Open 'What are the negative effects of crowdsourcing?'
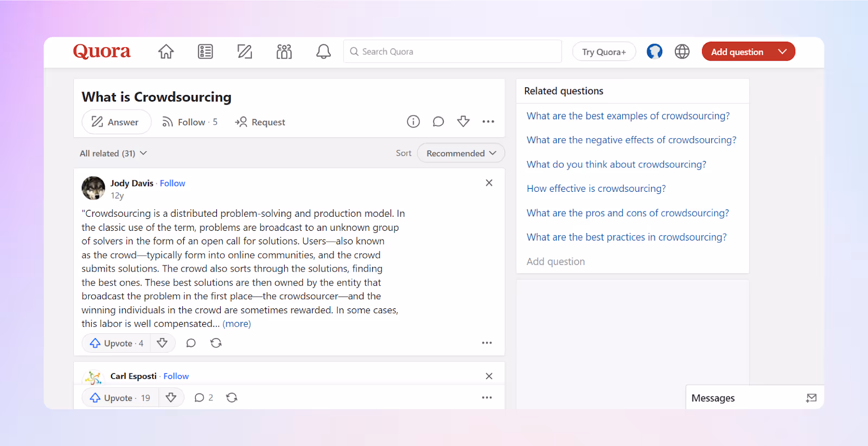This screenshot has height=446, width=868. tap(631, 140)
